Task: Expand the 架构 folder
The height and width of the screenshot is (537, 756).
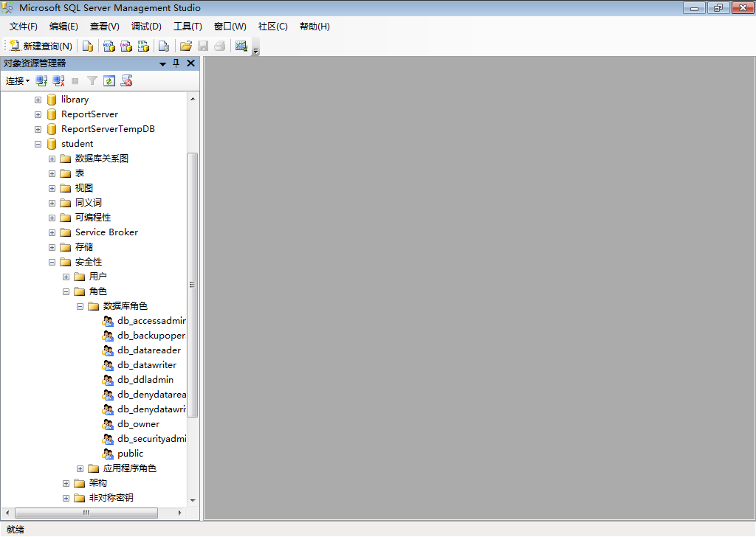Action: (66, 484)
